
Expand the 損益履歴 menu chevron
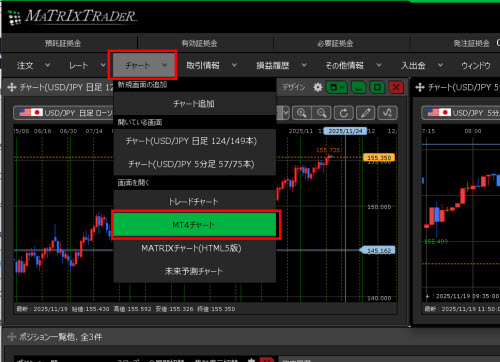(304, 65)
